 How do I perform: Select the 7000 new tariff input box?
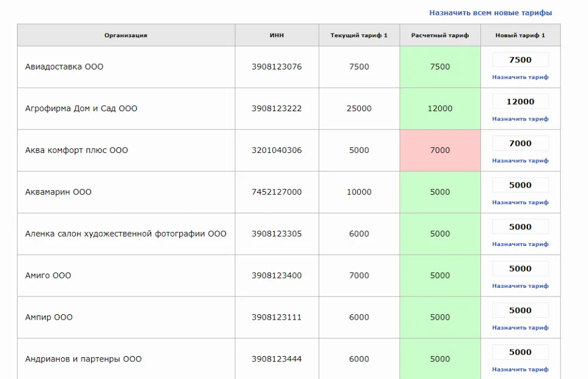click(x=520, y=144)
